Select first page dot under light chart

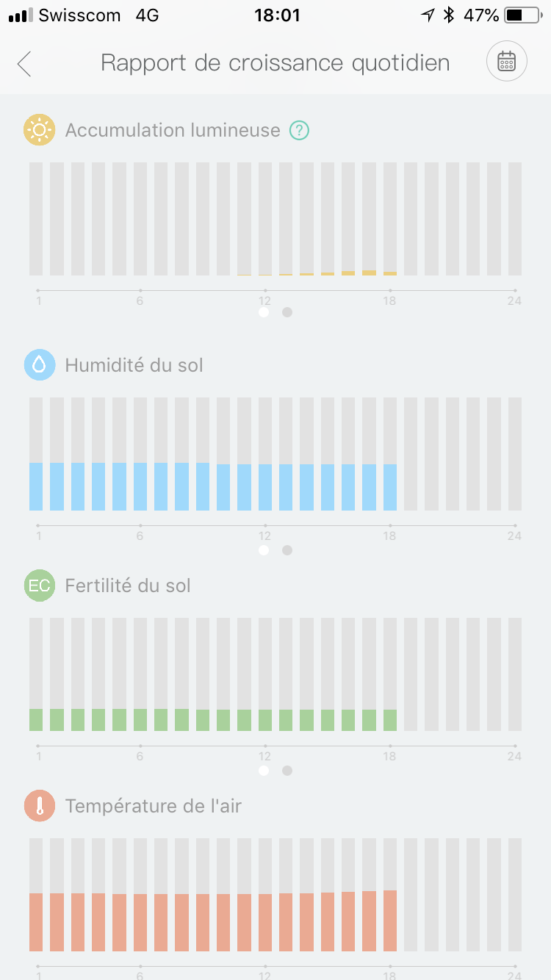pos(264,312)
